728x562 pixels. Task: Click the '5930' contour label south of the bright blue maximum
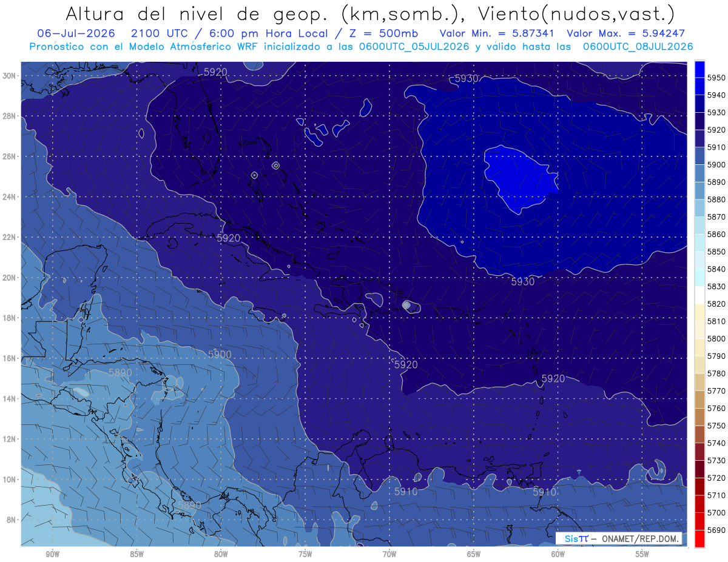point(523,281)
